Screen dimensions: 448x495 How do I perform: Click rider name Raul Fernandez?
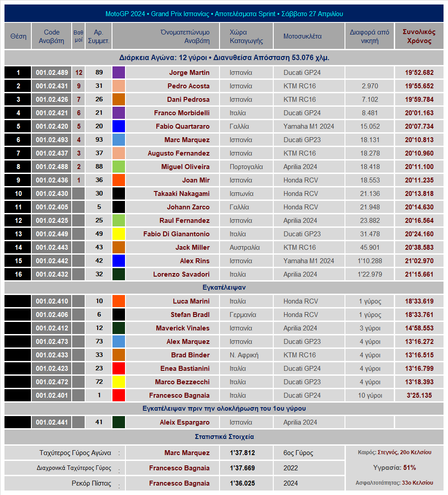(185, 221)
